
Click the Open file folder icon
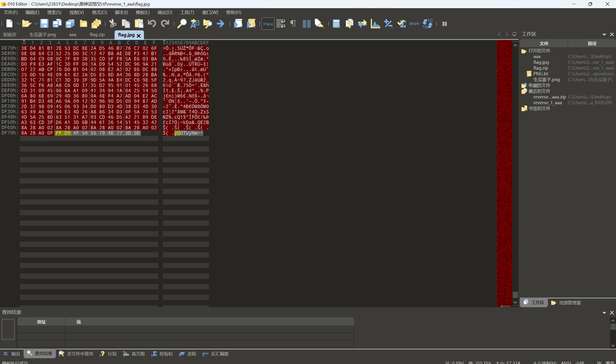coord(26,24)
